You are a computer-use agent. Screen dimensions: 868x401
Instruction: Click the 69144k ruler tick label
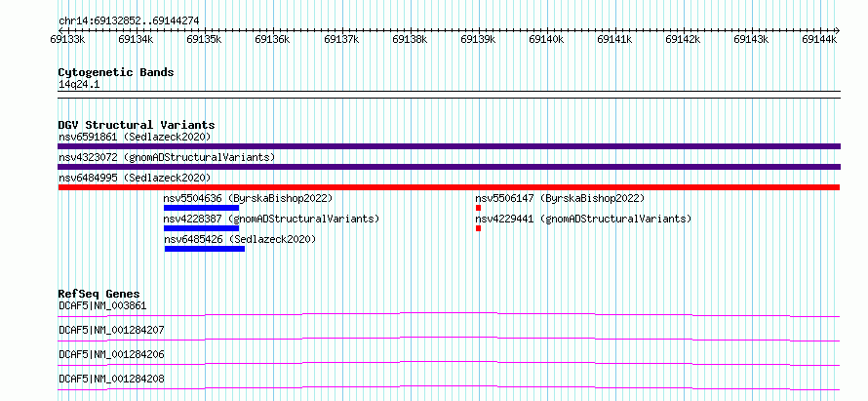(819, 39)
